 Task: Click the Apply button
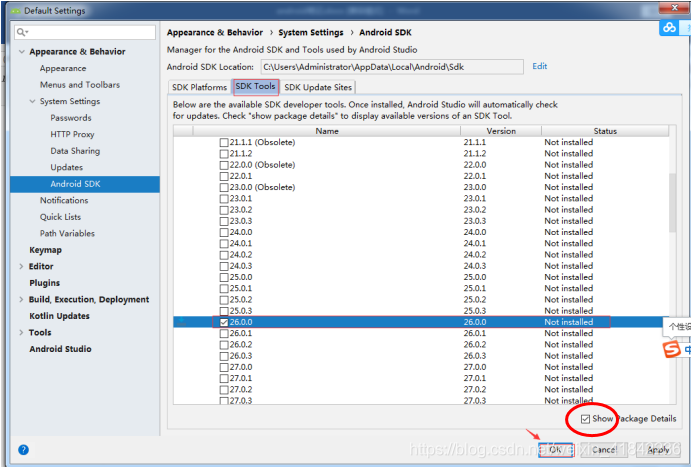point(658,449)
